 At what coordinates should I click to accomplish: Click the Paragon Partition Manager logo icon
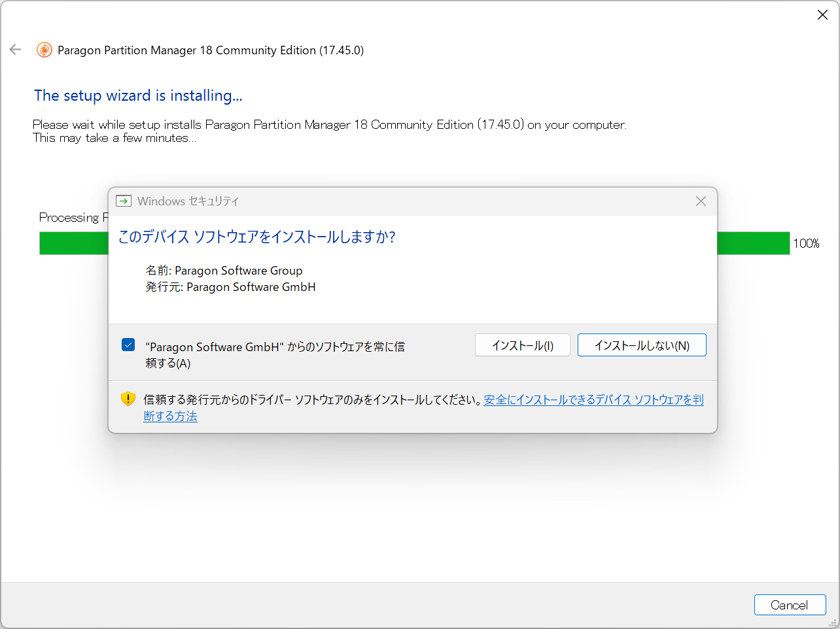tap(44, 50)
